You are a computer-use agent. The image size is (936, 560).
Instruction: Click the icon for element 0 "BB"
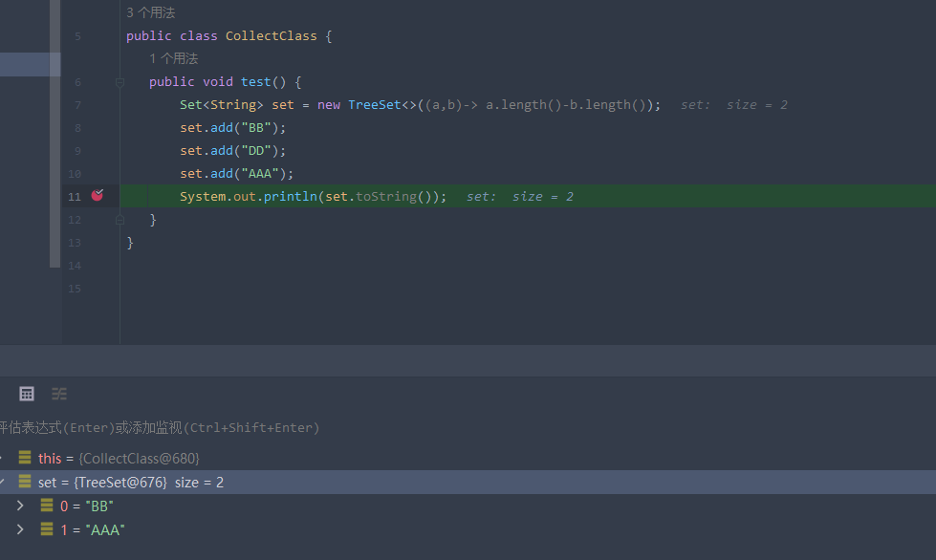click(x=47, y=506)
